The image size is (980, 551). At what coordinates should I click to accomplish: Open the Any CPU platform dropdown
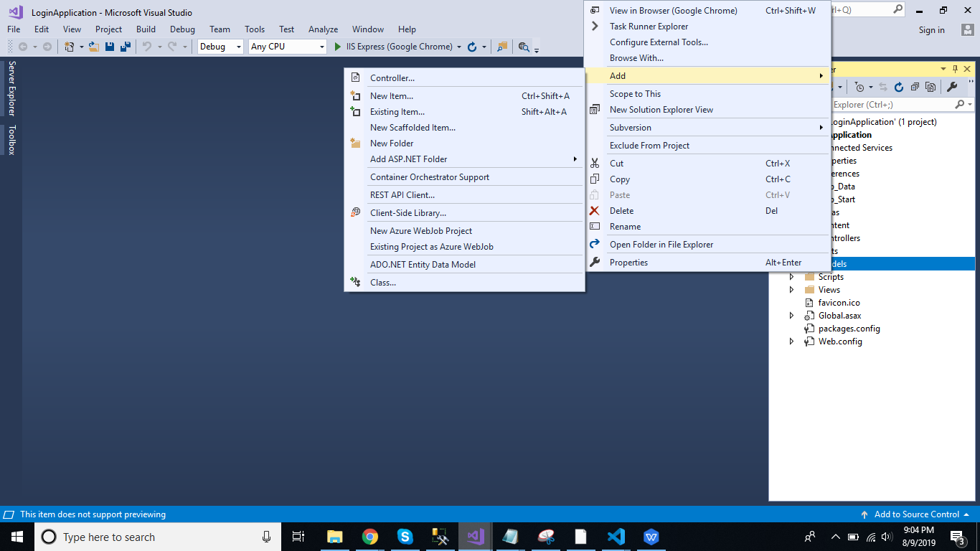(287, 47)
